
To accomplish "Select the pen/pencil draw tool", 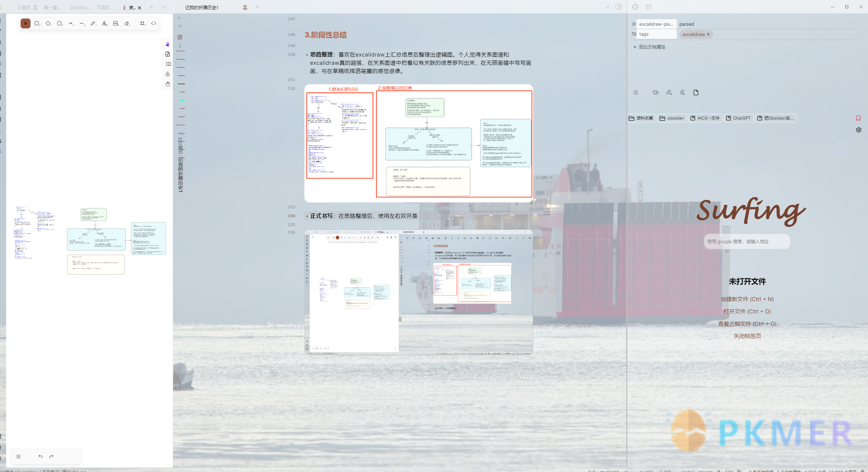I will point(93,23).
